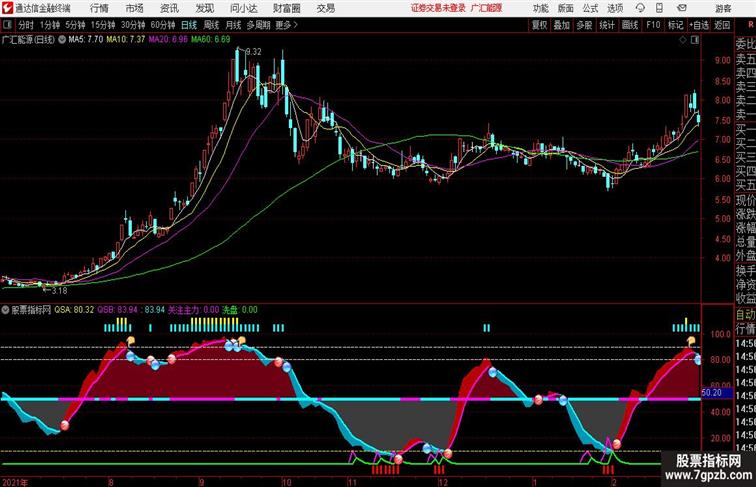The height and width of the screenshot is (487, 756).
Task: Open the customer service headset icon
Action: click(640, 8)
